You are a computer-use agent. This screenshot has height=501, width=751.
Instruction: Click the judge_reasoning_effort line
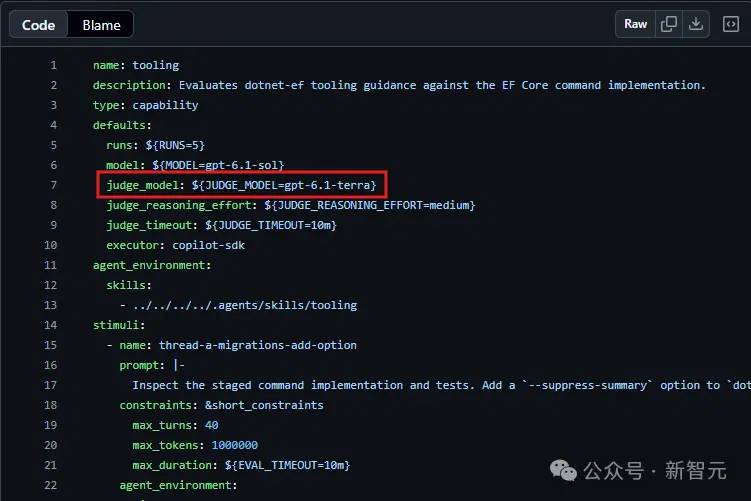[x=291, y=205]
